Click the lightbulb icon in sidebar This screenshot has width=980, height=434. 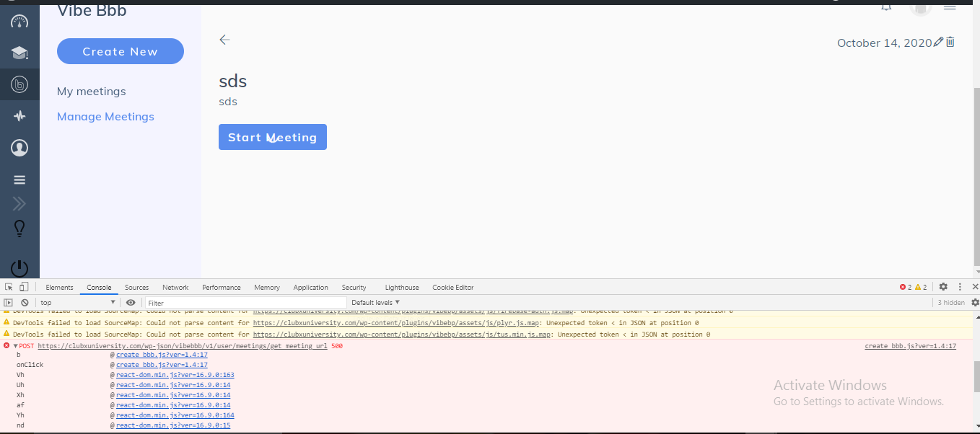click(x=19, y=229)
